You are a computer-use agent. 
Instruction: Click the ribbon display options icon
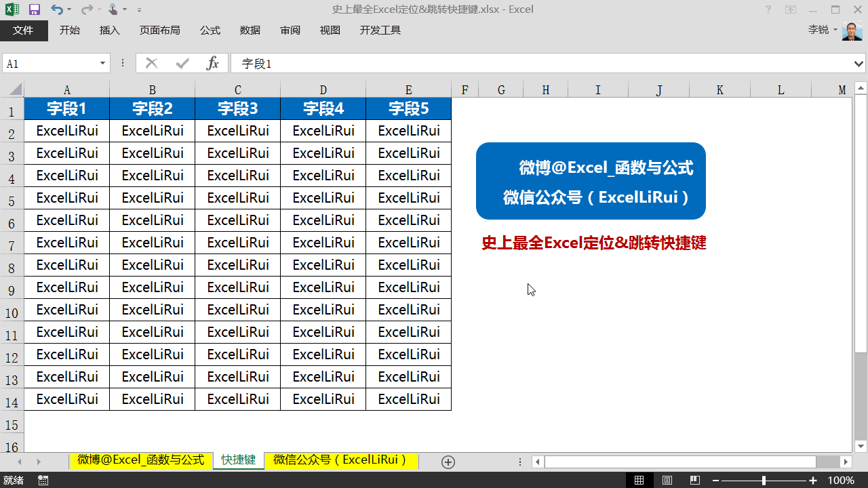791,9
